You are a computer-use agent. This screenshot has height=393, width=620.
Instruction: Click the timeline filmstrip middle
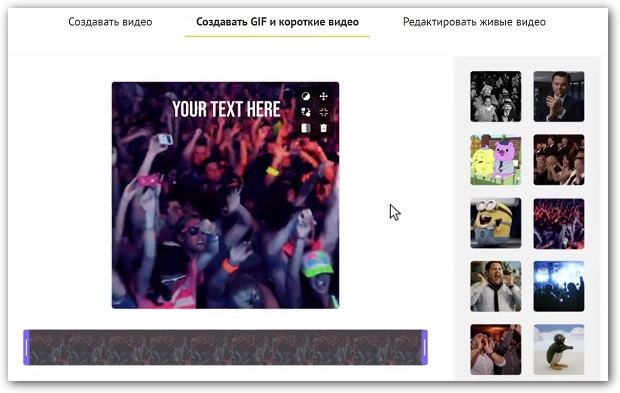225,347
